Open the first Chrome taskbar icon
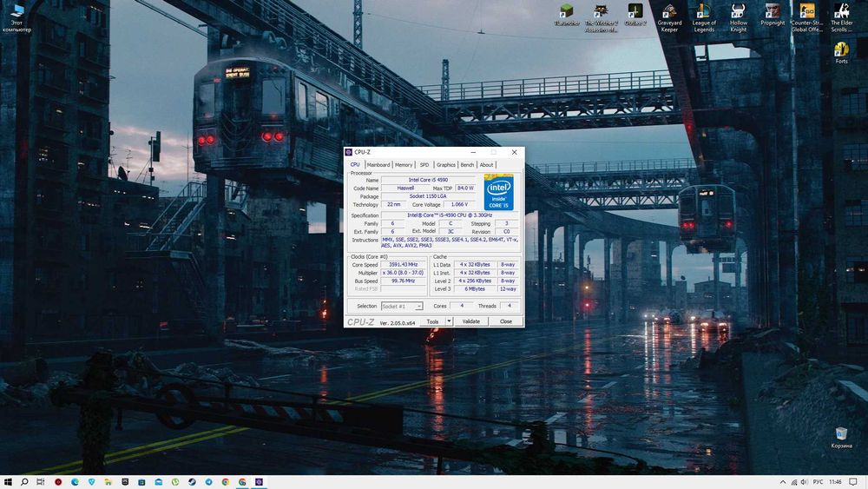This screenshot has height=489, width=868. pyautogui.click(x=226, y=482)
